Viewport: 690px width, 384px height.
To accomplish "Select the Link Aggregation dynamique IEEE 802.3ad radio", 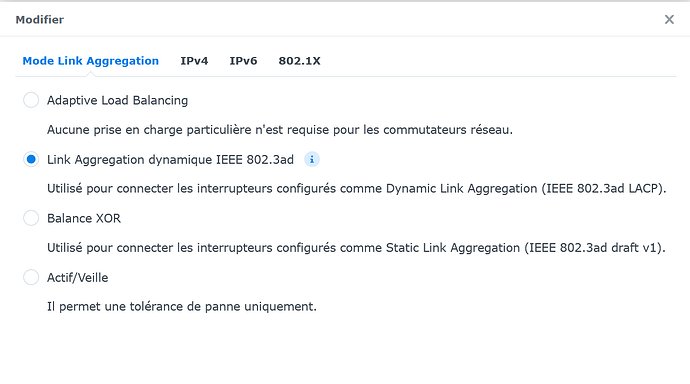I will pos(31,159).
